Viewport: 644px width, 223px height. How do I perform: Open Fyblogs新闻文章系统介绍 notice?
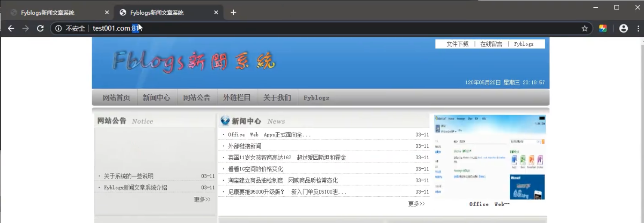click(x=135, y=187)
